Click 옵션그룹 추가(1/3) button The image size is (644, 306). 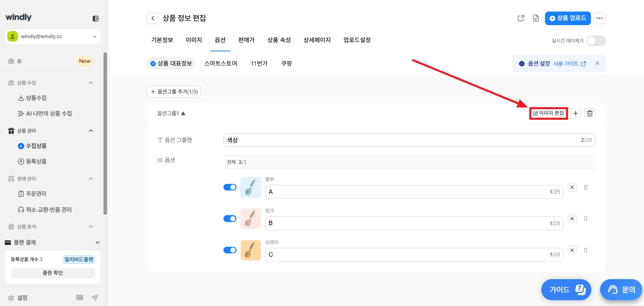click(174, 92)
